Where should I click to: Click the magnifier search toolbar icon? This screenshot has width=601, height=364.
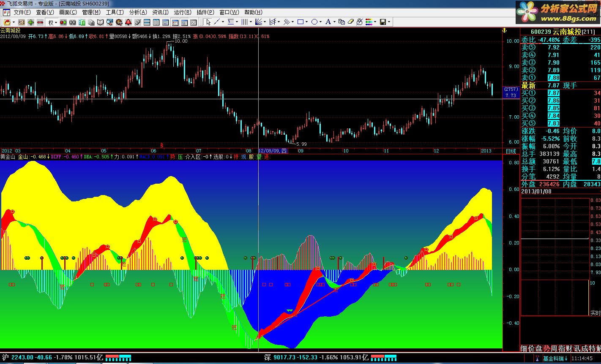click(x=109, y=22)
